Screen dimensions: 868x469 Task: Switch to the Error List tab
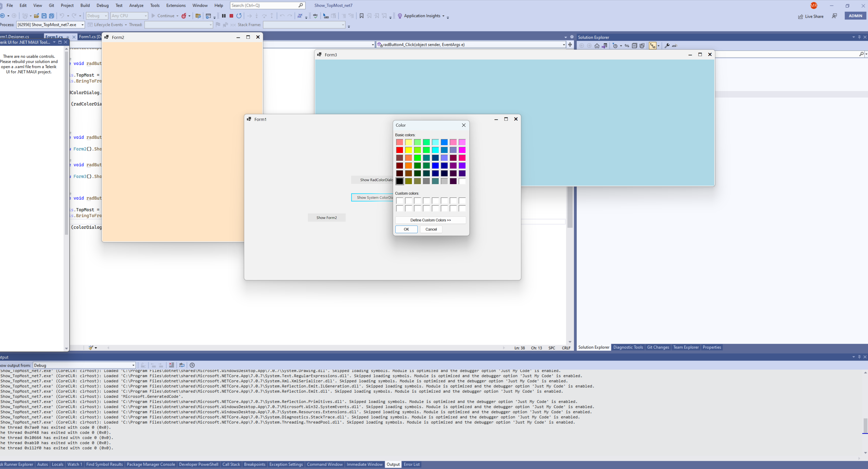pyautogui.click(x=411, y=464)
